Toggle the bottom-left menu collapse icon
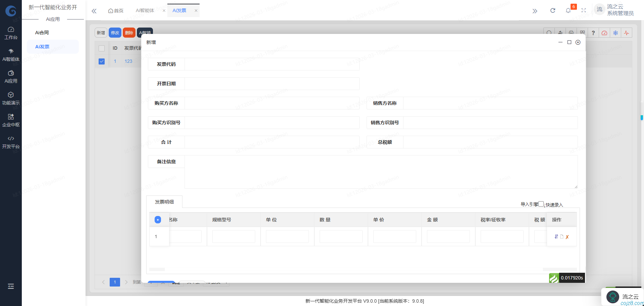 pos(11,286)
